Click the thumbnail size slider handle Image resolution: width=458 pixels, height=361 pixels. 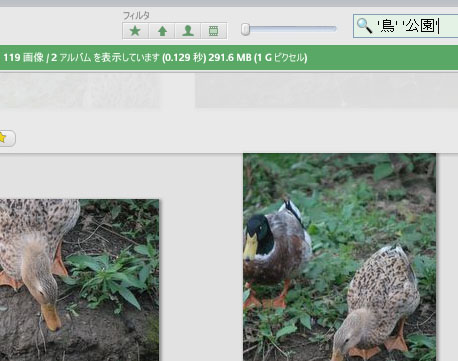tap(245, 29)
